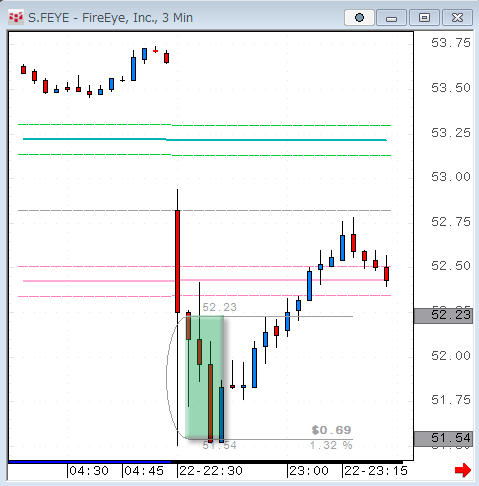Image resolution: width=479 pixels, height=486 pixels.
Task: Click the 51.75 price axis label
Action: pos(451,400)
